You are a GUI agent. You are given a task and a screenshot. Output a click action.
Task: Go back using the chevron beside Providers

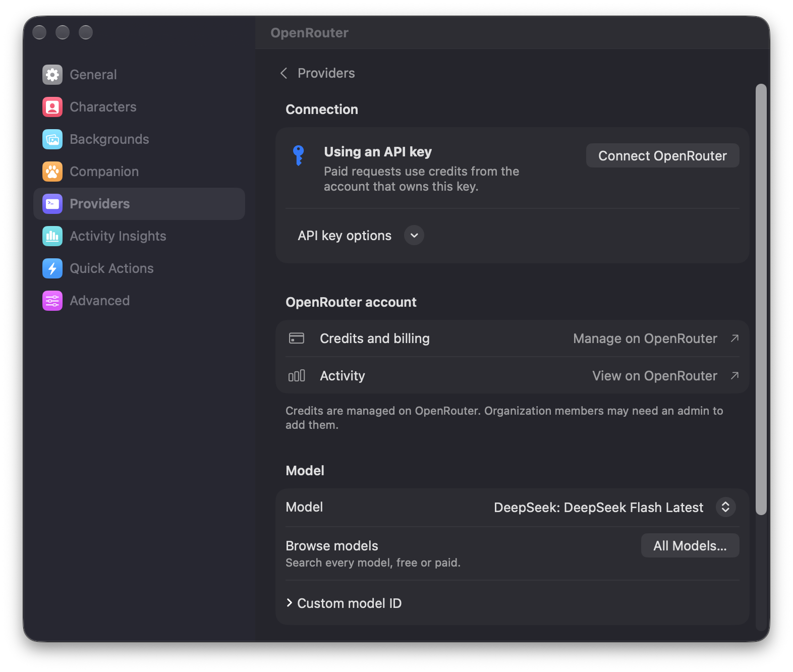(284, 73)
